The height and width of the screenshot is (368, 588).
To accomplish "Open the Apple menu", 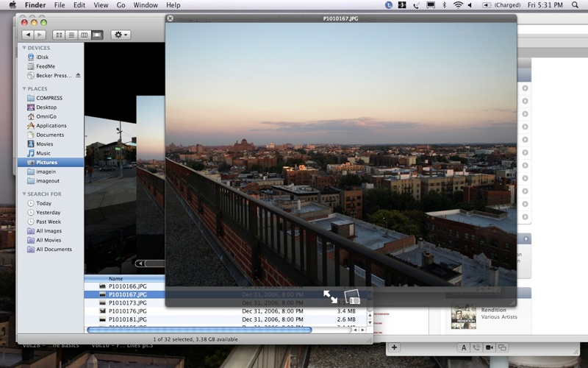I will click(12, 5).
